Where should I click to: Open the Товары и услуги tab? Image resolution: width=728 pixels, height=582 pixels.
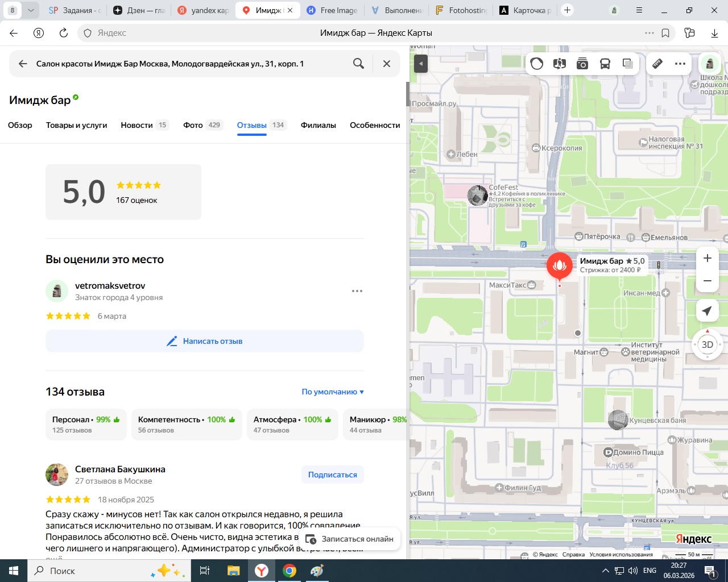coord(76,125)
